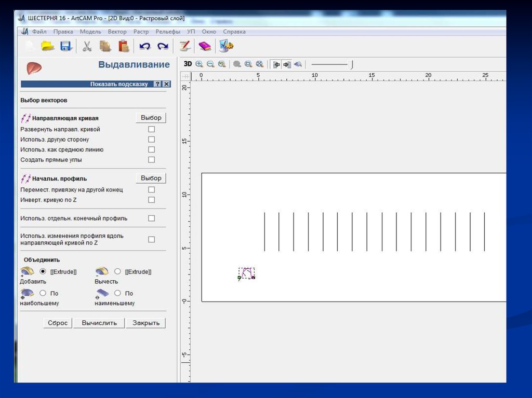Click the Cut scissors icon
Screen dimensions: 532x398
[x=87, y=46]
